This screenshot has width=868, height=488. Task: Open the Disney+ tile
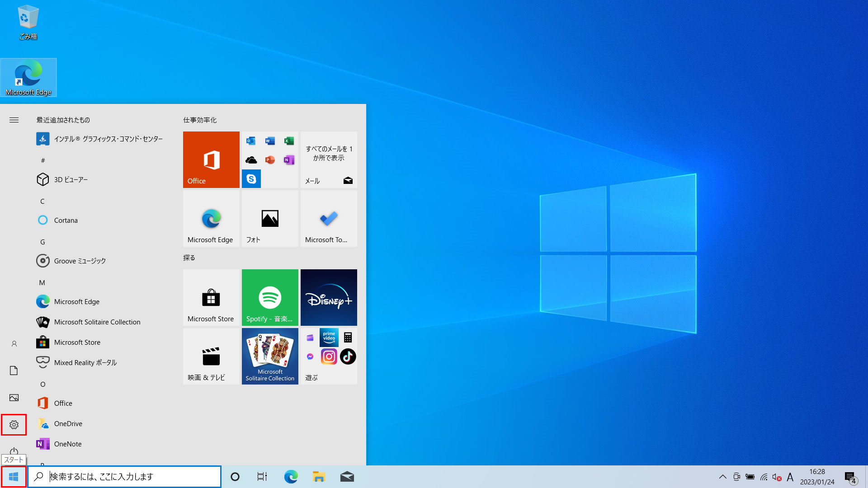click(329, 297)
